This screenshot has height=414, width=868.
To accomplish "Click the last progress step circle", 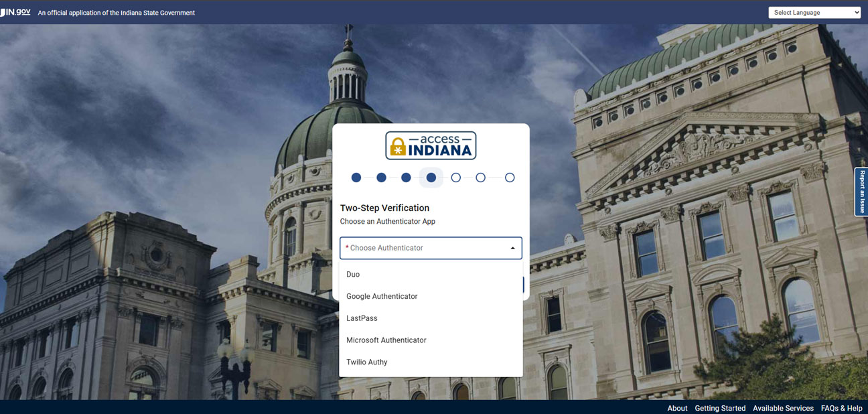I will (510, 178).
